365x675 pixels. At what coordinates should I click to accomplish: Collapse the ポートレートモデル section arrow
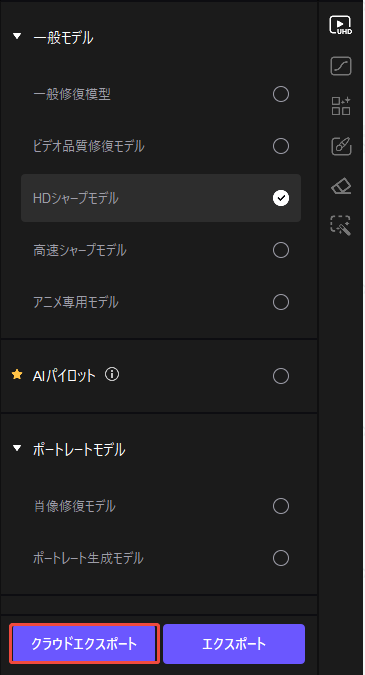point(17,448)
